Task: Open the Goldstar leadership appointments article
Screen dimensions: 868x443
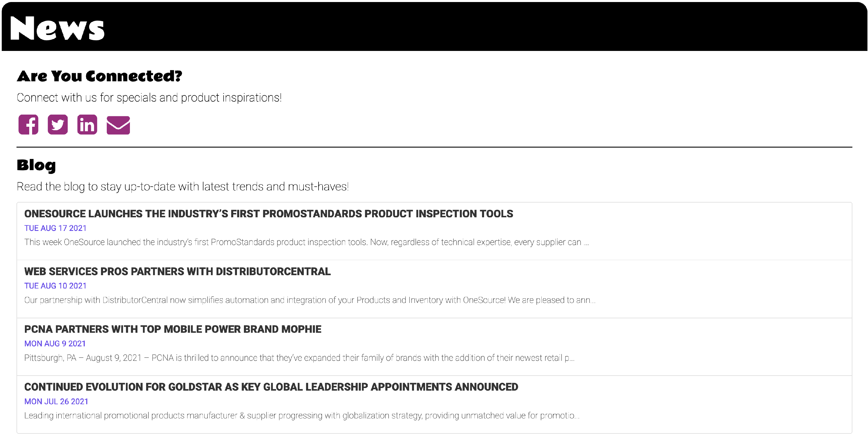Action: coord(271,387)
